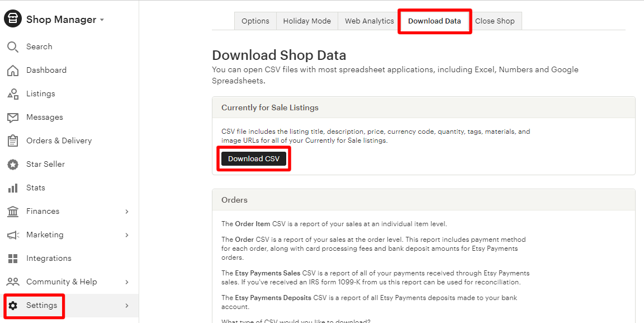Image resolution: width=644 pixels, height=323 pixels.
Task: Click the Etsy shop logo icon
Action: [x=13, y=19]
